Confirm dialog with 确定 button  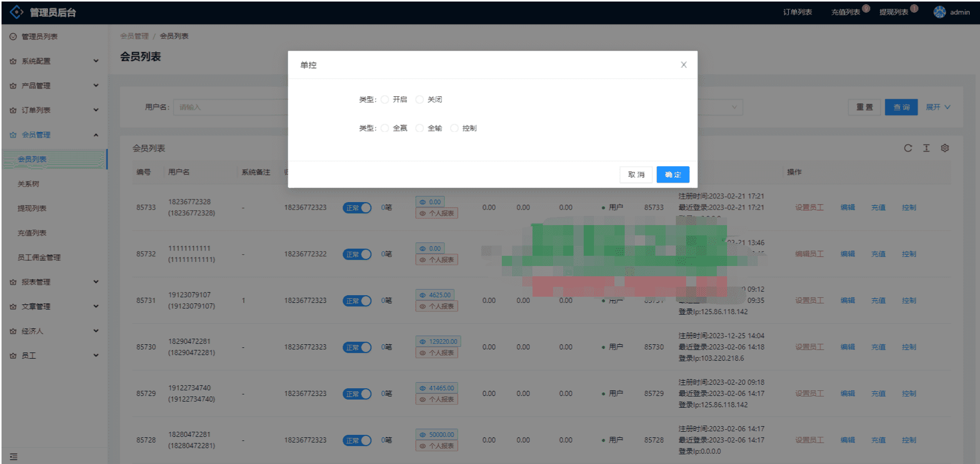[672, 174]
